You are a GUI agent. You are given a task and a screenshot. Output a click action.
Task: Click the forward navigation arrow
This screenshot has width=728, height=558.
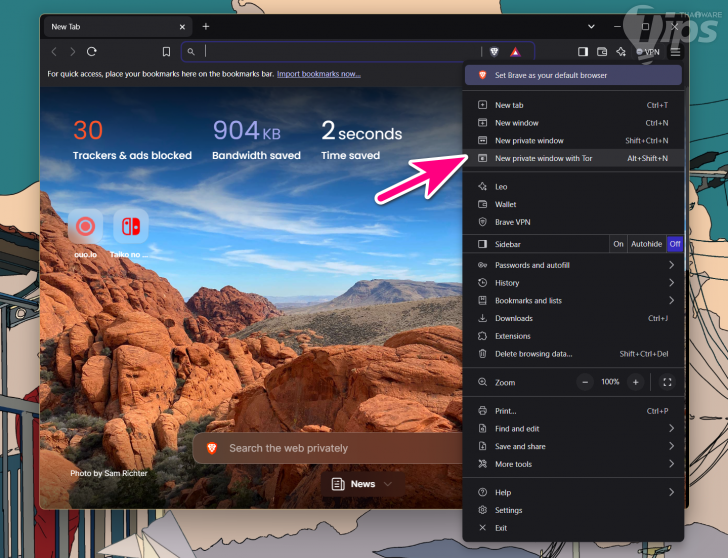[72, 52]
